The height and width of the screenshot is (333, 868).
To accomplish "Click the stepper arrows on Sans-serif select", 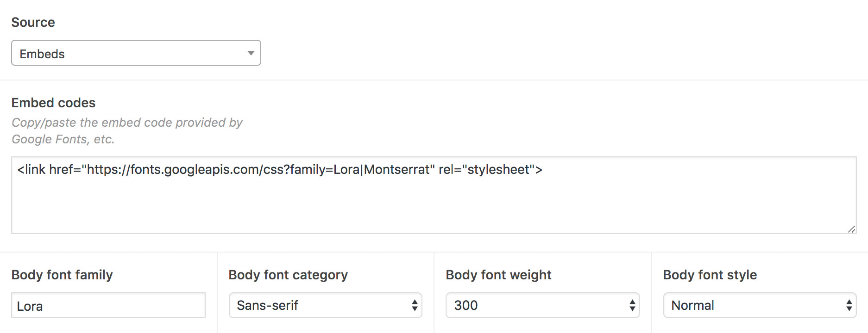I will pyautogui.click(x=415, y=305).
